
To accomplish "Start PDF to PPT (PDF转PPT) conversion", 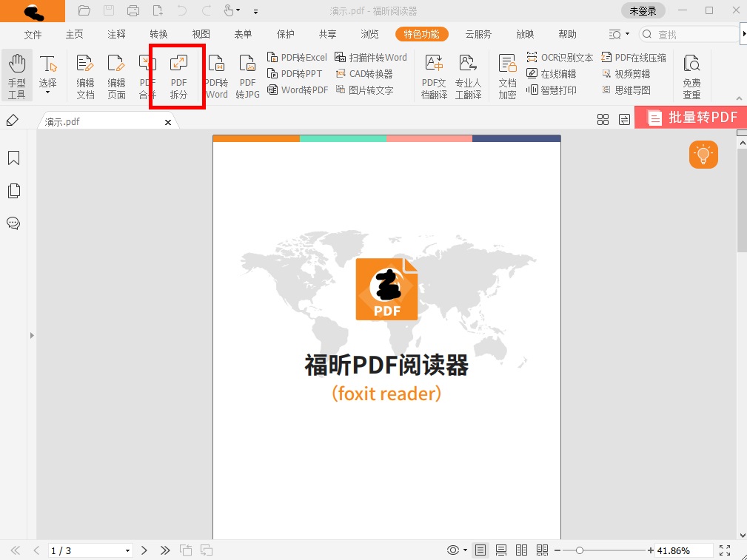I will click(295, 74).
